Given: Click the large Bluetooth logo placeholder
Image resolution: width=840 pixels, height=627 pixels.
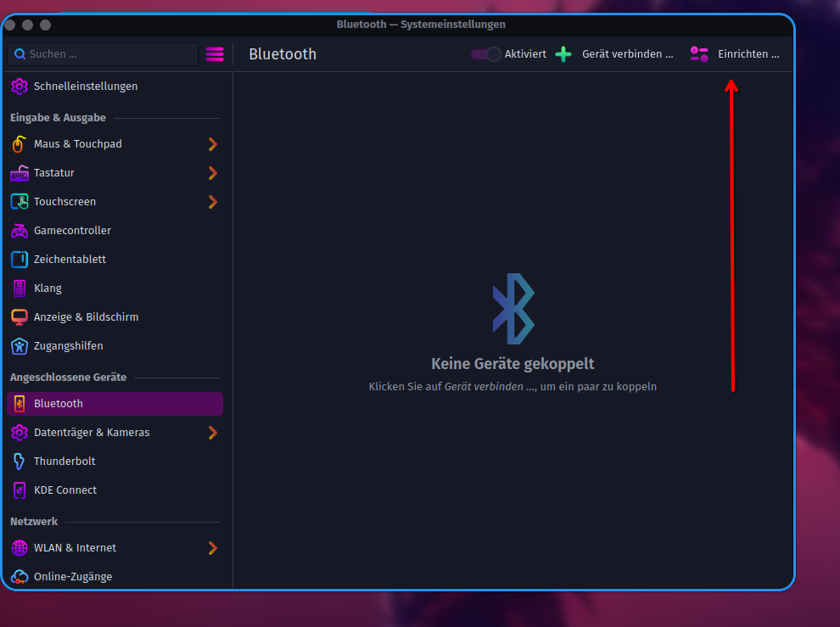Looking at the screenshot, I should (x=513, y=309).
